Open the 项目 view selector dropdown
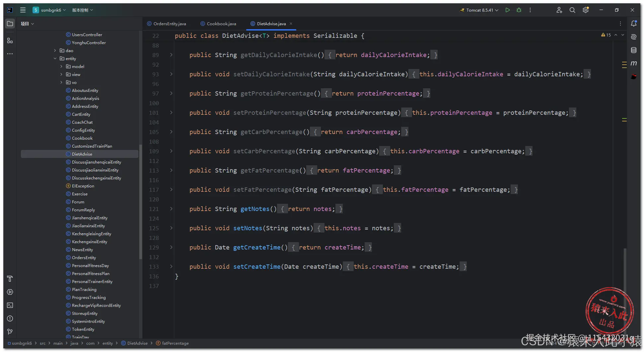The height and width of the screenshot is (352, 644). click(x=27, y=24)
